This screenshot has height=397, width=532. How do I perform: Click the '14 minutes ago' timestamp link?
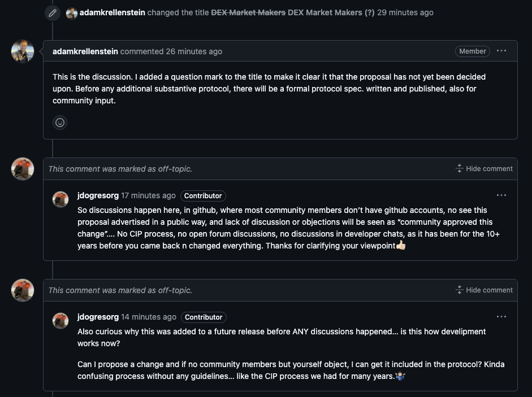pos(149,317)
